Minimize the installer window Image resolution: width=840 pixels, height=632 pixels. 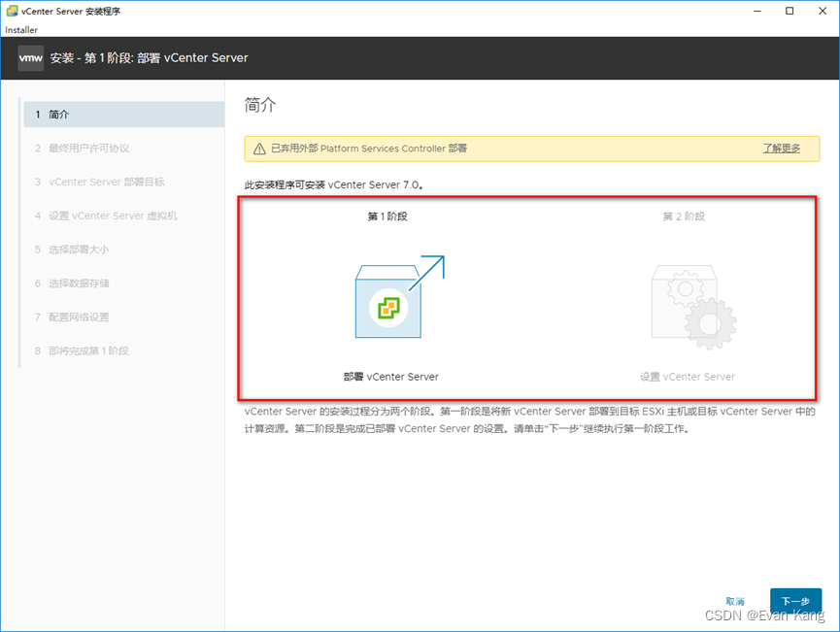click(756, 11)
